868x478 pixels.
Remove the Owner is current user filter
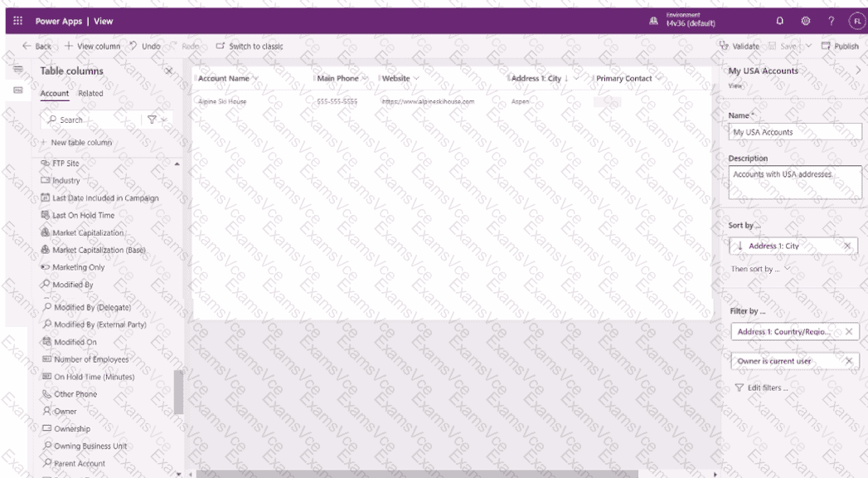[x=848, y=361]
